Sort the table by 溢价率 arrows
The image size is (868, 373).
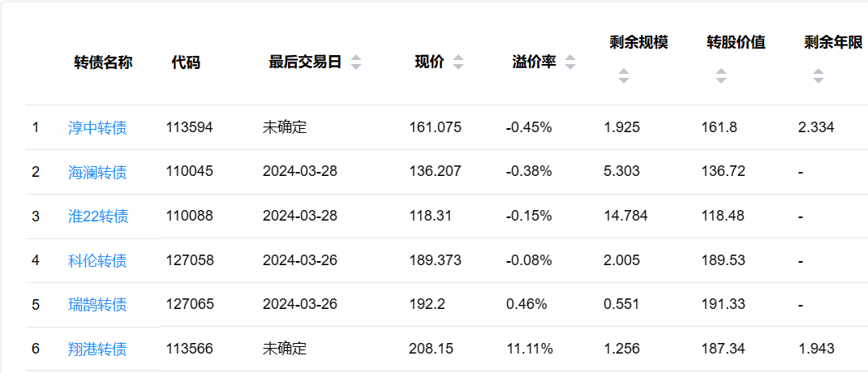coord(570,62)
